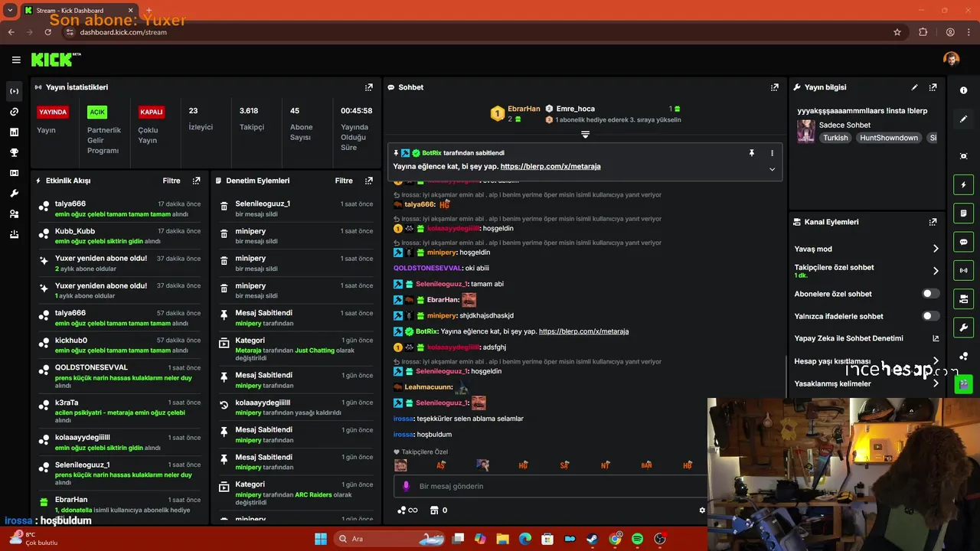Screen dimensions: 980x551
Task: Open the trophy icon in left sidebar
Action: (14, 152)
